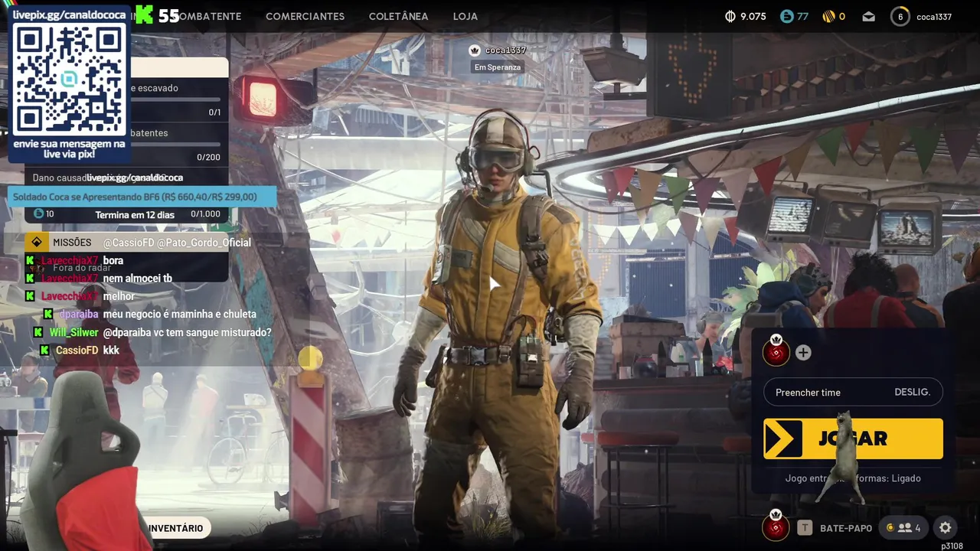Open friends list showing 4 online
The image size is (980, 551).
[x=903, y=527]
